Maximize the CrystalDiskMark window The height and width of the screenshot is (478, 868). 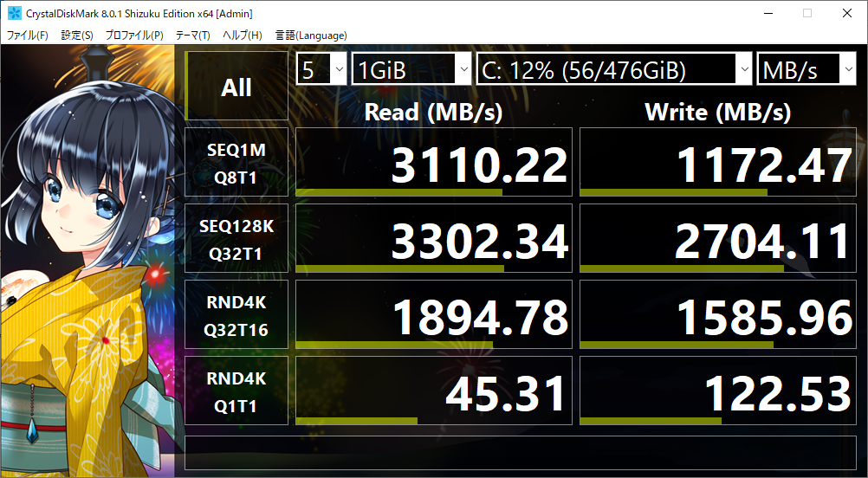pyautogui.click(x=807, y=13)
